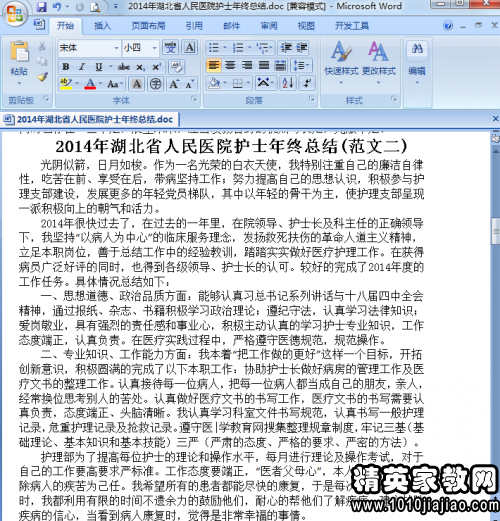Open the font name dropdown 宋体
Image resolution: width=500 pixels, height=521 pixels.
(x=89, y=48)
